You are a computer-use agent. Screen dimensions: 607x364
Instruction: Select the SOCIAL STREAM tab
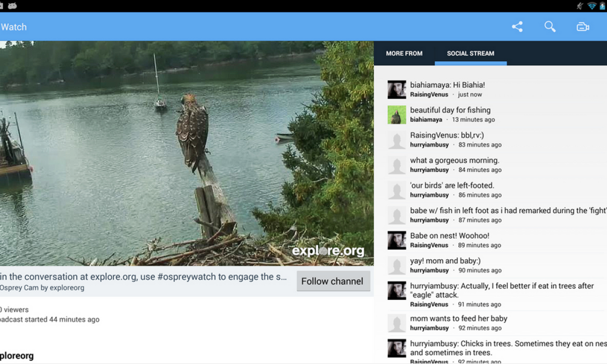[x=470, y=53]
